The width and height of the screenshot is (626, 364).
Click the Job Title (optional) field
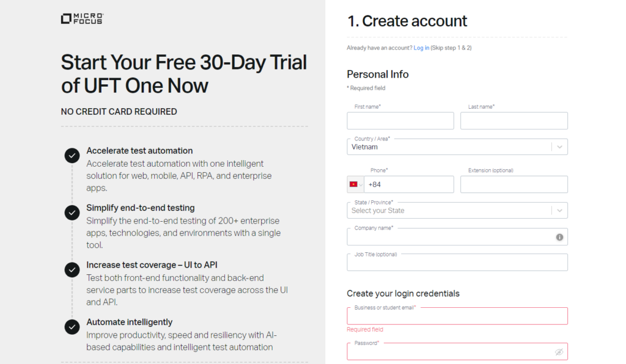click(x=457, y=263)
